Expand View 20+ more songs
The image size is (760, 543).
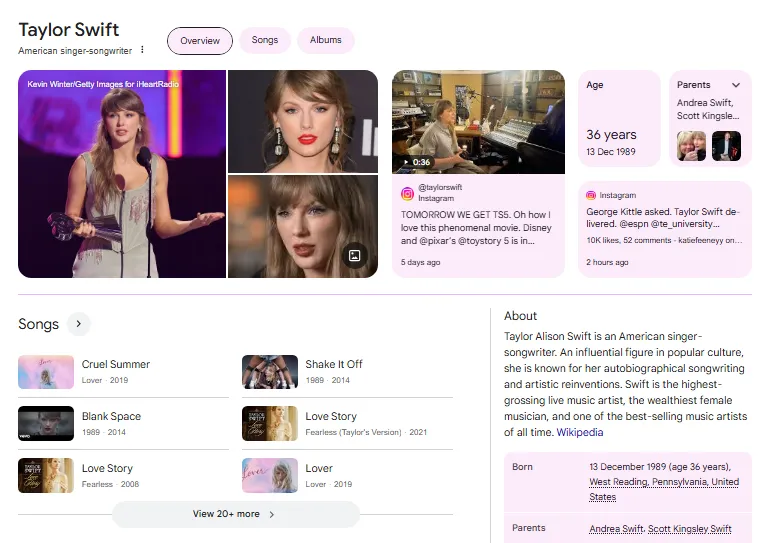[x=235, y=514]
